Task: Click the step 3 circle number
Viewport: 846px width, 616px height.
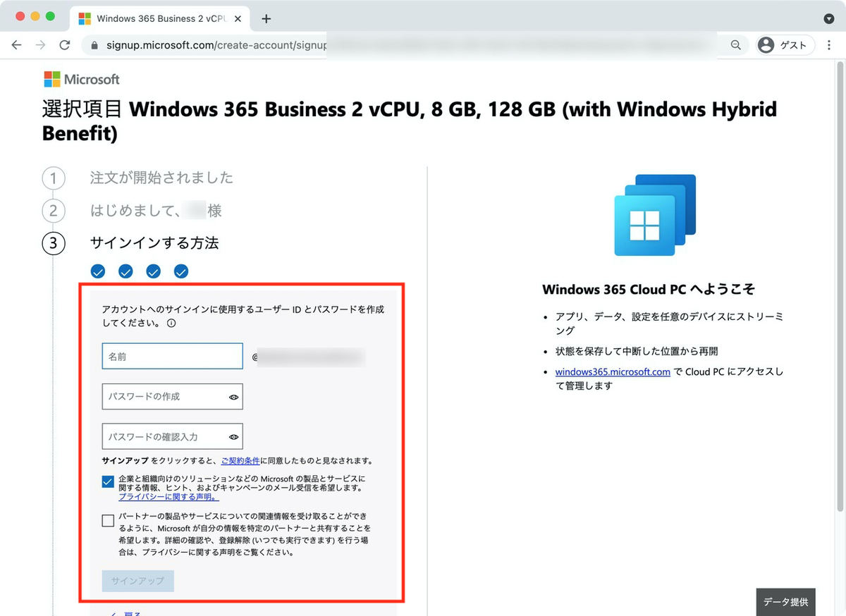Action: click(x=54, y=244)
